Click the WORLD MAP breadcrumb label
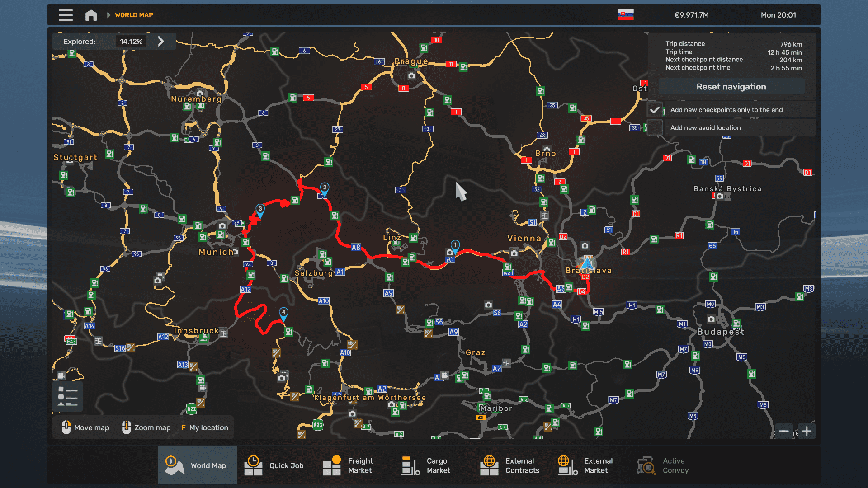The image size is (868, 488). 134,15
